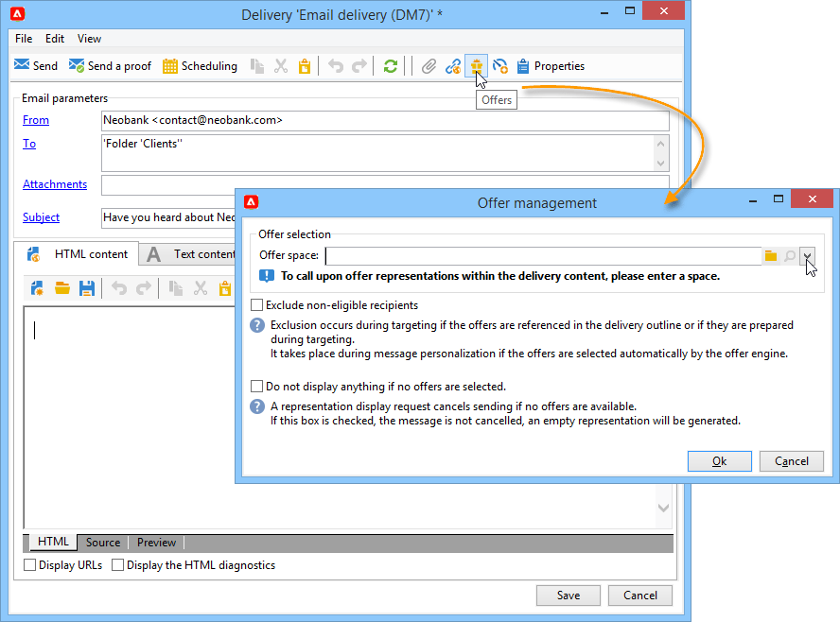Click the link insertion icon beside the paperclip
The width and height of the screenshot is (840, 639).
(x=453, y=66)
